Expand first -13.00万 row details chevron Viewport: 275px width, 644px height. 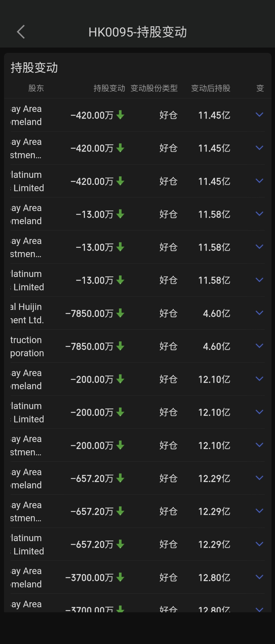point(259,214)
